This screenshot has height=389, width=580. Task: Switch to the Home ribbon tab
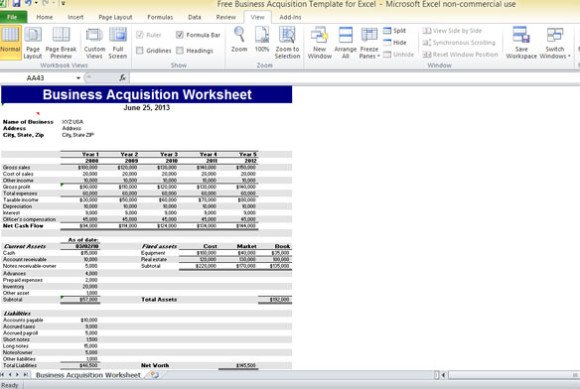44,17
